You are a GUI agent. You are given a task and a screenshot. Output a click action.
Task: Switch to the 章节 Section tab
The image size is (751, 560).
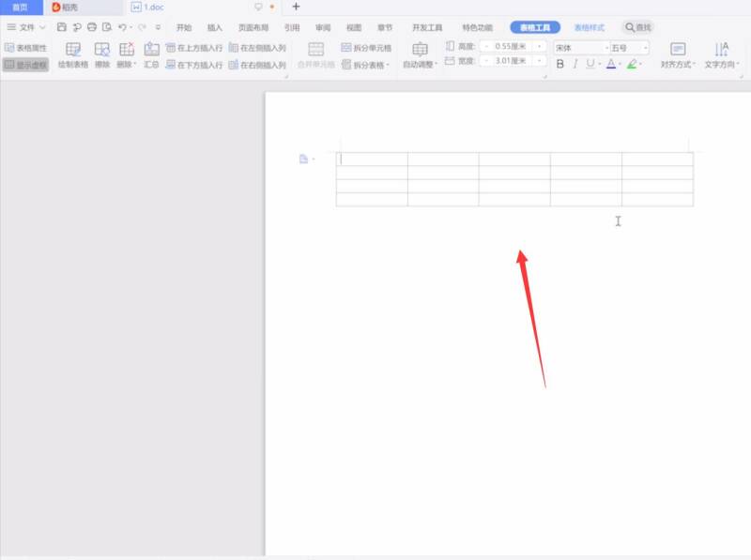tap(385, 27)
